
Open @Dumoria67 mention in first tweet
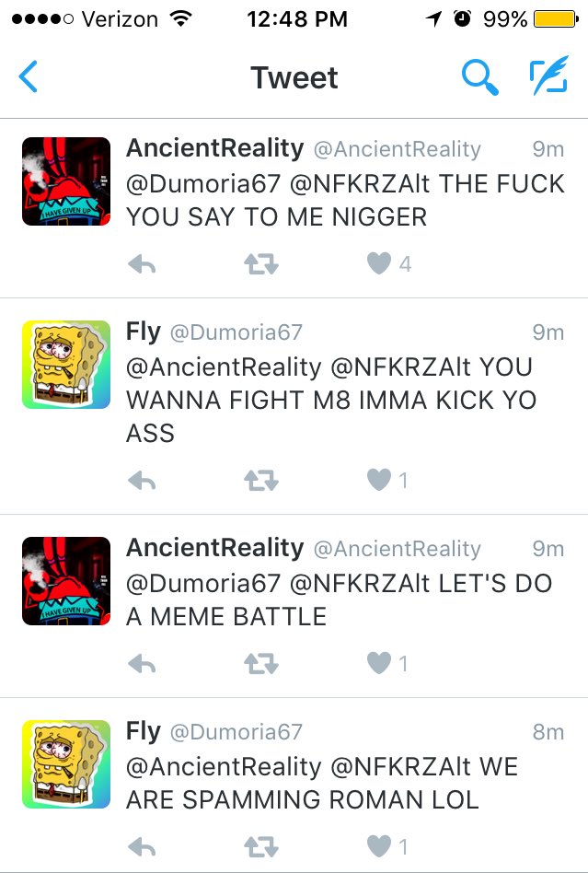(203, 184)
